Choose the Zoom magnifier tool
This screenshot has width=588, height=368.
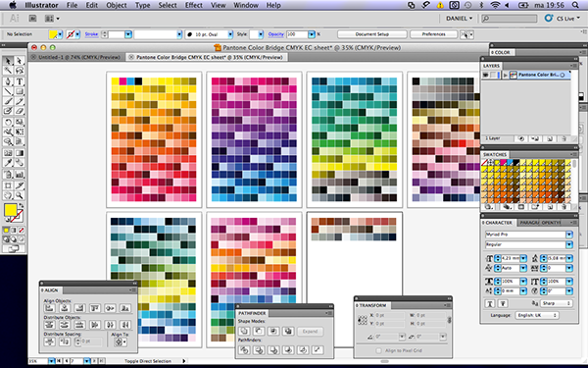[20, 195]
